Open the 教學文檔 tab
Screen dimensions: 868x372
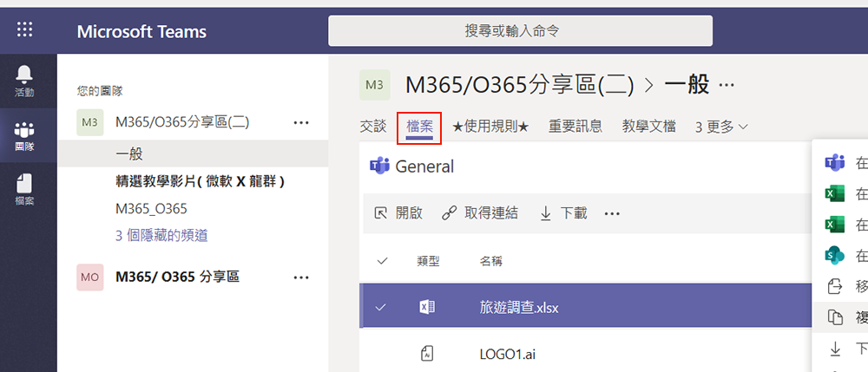tap(648, 126)
